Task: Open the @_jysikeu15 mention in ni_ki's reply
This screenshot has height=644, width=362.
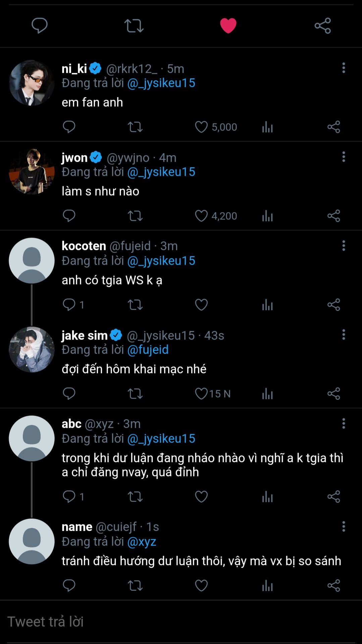Action: pos(161,83)
